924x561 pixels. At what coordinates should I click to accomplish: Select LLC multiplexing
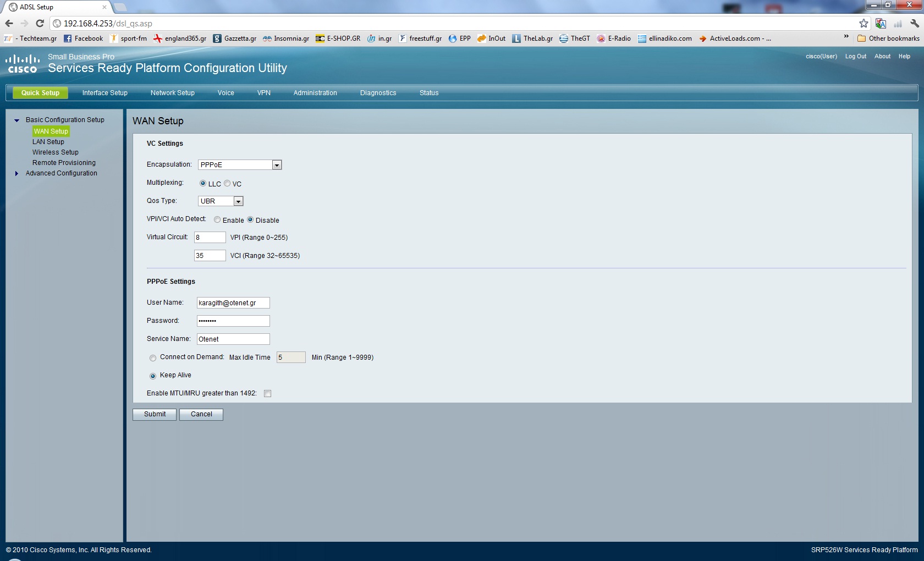pyautogui.click(x=203, y=183)
